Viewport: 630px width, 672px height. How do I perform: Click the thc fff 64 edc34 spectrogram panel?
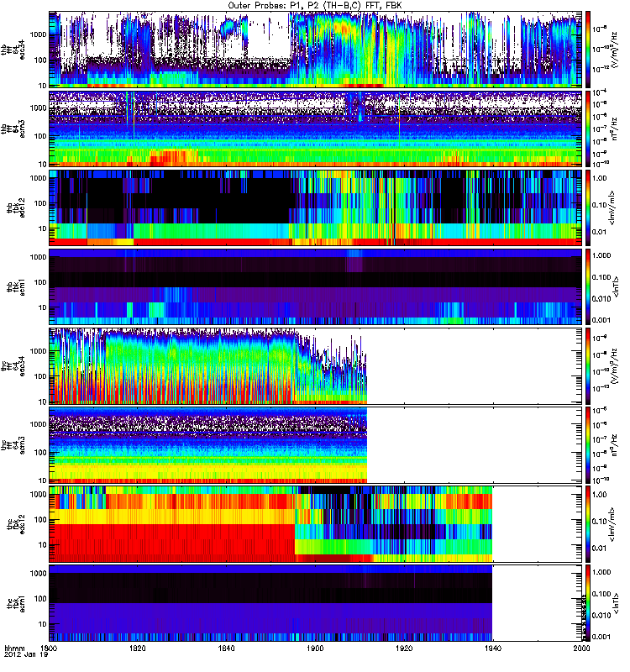click(315, 366)
